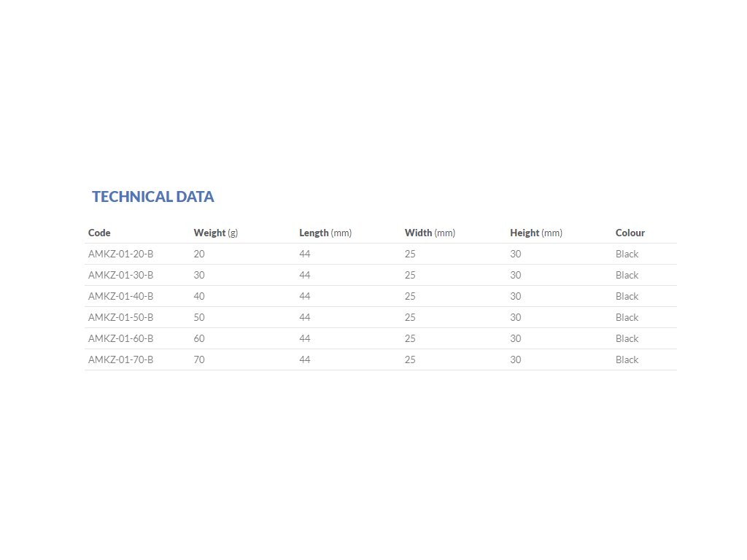Click the weight value 20
The height and width of the screenshot is (560, 747).
[199, 254]
